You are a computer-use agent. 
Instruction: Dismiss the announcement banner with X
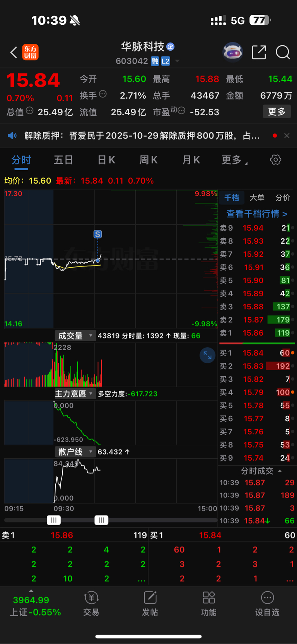pyautogui.click(x=287, y=136)
